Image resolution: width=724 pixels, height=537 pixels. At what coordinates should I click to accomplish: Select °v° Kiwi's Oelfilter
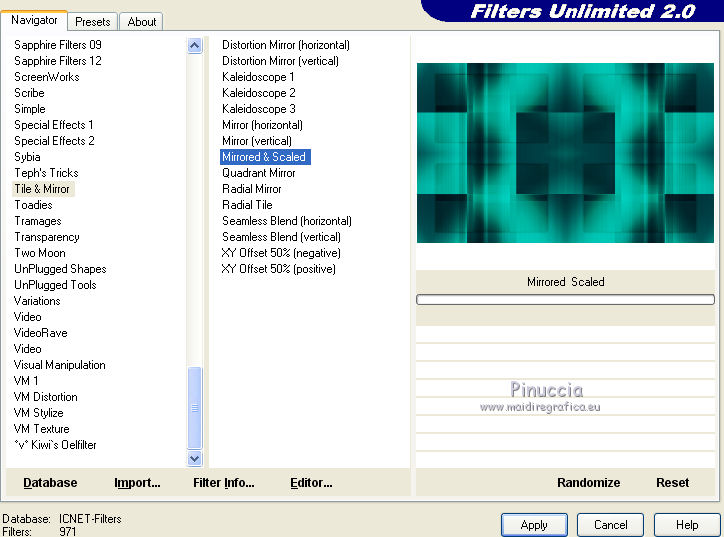(x=55, y=445)
